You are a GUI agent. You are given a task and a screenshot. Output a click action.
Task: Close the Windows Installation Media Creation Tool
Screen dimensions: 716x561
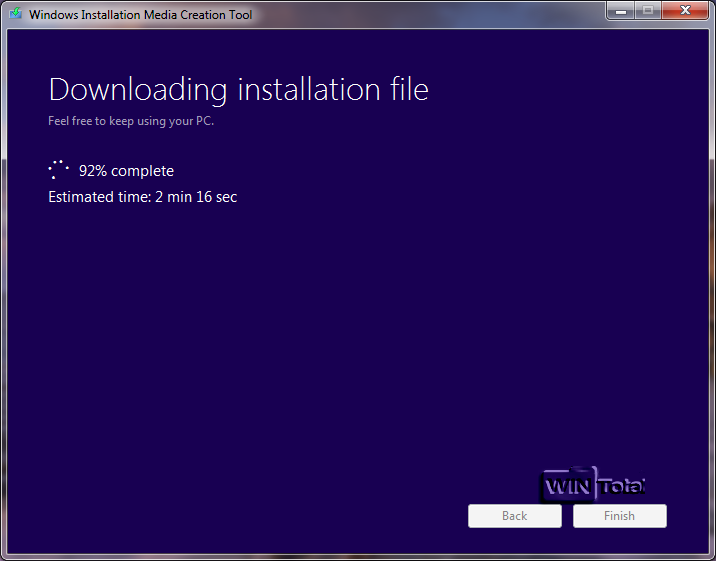click(685, 11)
